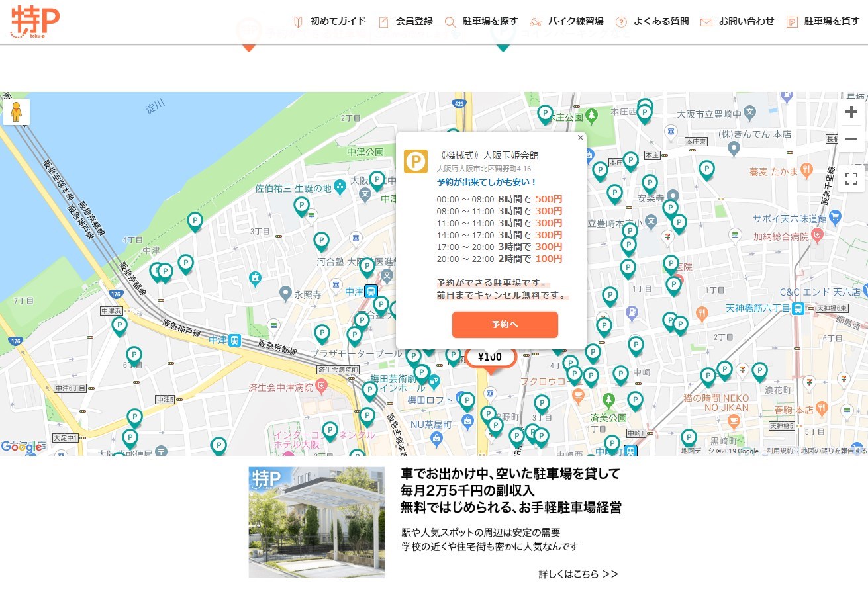Click the ¥100 price marker
The width and height of the screenshot is (868, 606).
[x=490, y=357]
